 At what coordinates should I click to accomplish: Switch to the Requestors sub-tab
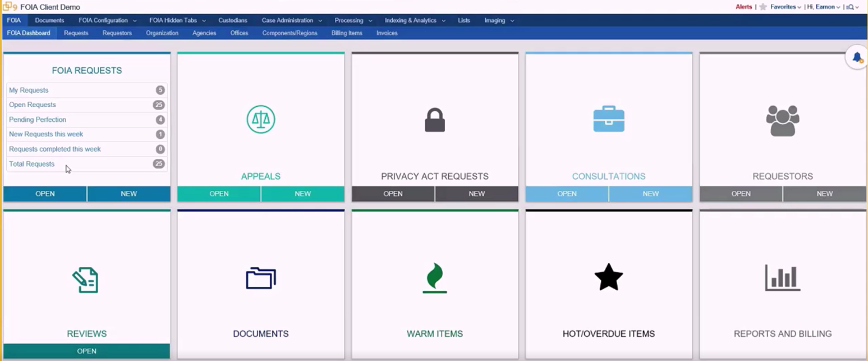pyautogui.click(x=117, y=33)
